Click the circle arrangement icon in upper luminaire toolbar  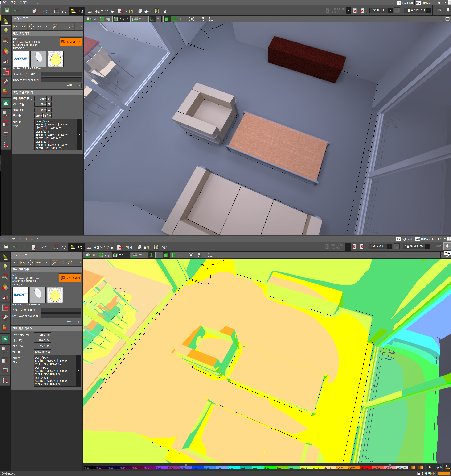point(31,26)
